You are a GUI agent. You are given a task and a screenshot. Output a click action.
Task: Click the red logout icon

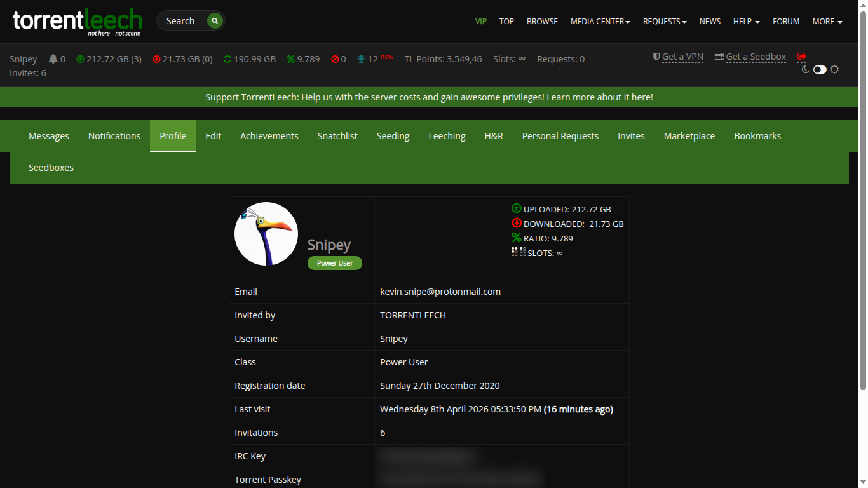[802, 57]
